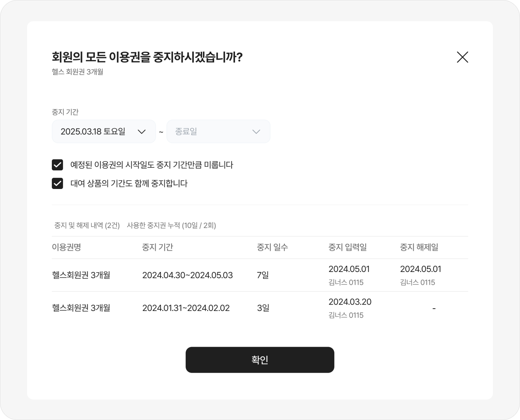Click the 확인 confirm button

click(x=260, y=360)
